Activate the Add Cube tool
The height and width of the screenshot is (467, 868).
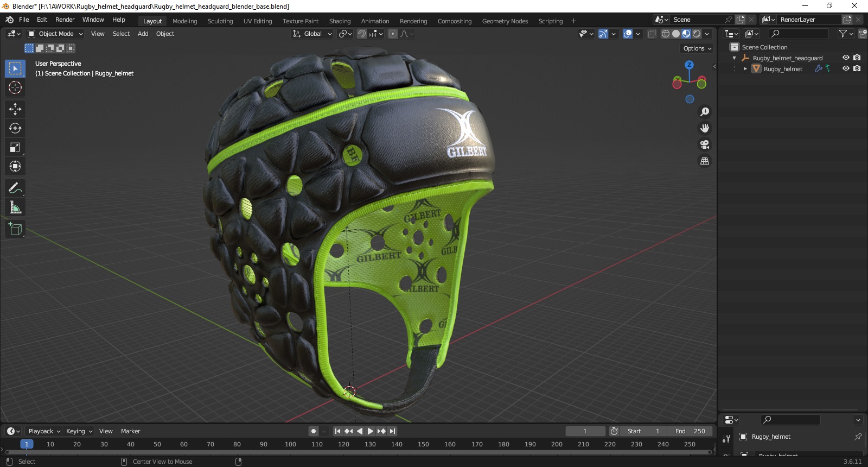click(15, 229)
